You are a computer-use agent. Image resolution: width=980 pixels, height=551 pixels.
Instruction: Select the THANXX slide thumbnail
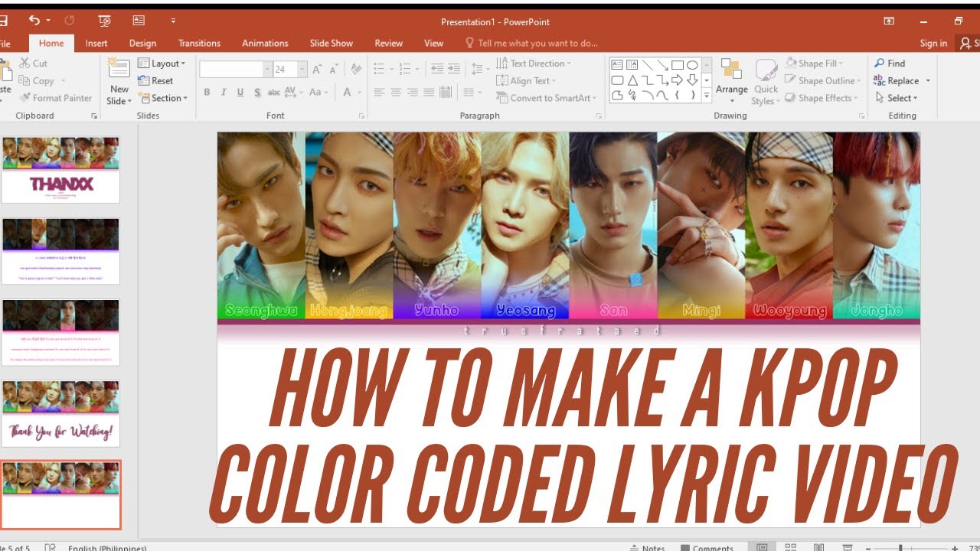[60, 170]
